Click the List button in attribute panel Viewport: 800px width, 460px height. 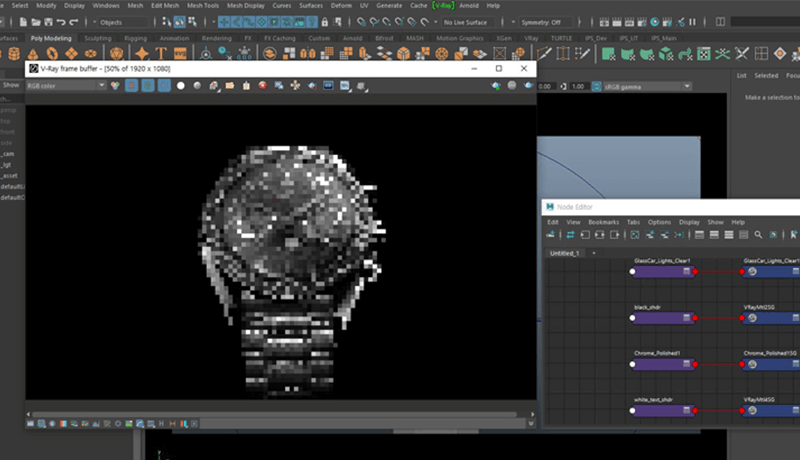[x=741, y=75]
